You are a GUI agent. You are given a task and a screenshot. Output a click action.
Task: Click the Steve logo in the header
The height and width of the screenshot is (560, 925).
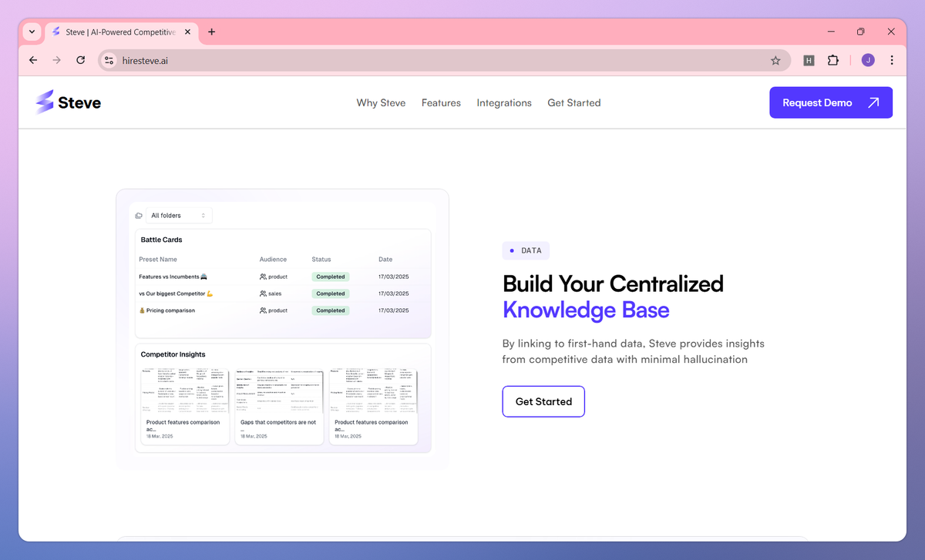(x=68, y=102)
